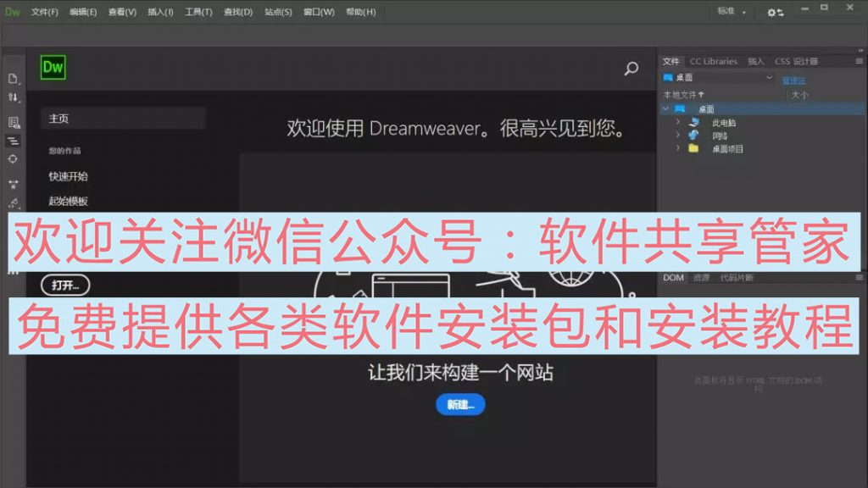Open the 编辑(E) menu

(83, 12)
